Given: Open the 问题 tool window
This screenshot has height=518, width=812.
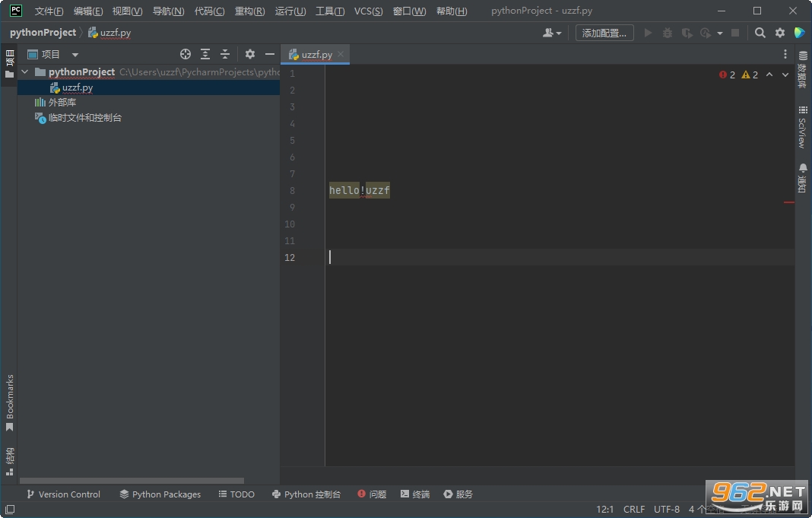Looking at the screenshot, I should [x=372, y=494].
